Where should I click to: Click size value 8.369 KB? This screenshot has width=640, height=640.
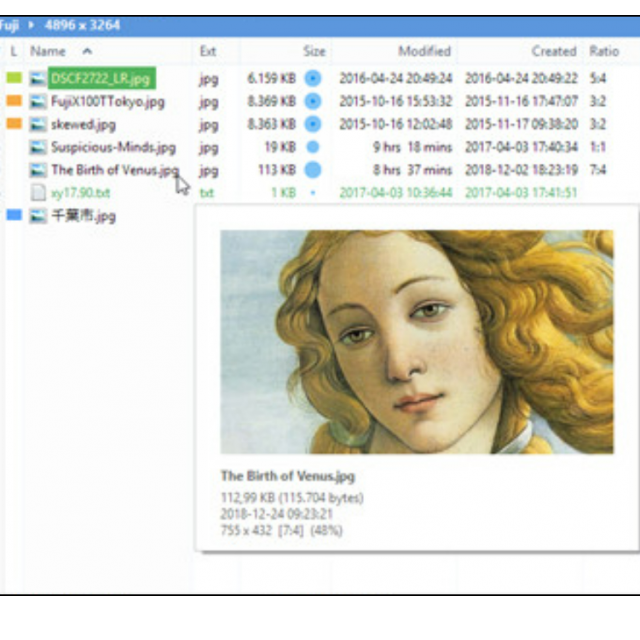271,101
